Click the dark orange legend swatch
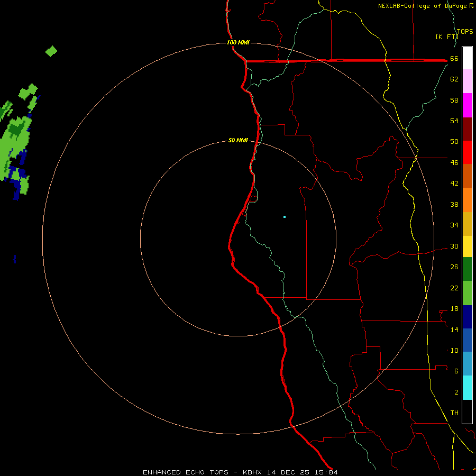The image size is (476, 476). pyautogui.click(x=467, y=176)
